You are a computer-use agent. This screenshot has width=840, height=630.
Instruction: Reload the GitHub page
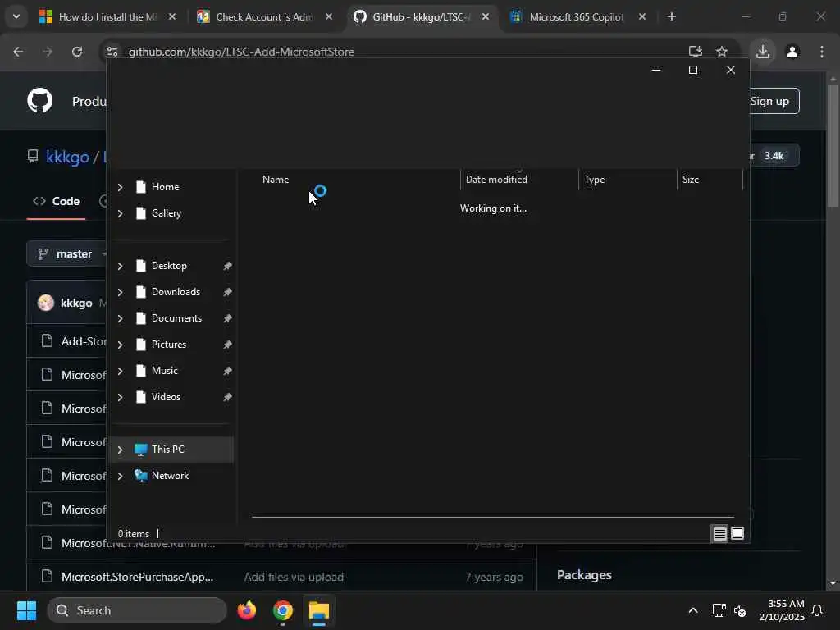tap(77, 52)
